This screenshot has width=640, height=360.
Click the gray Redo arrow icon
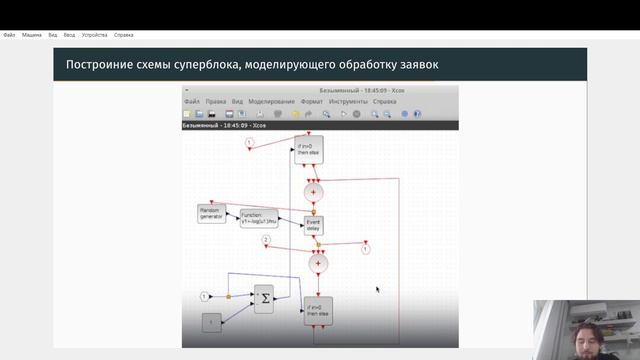pos(308,114)
